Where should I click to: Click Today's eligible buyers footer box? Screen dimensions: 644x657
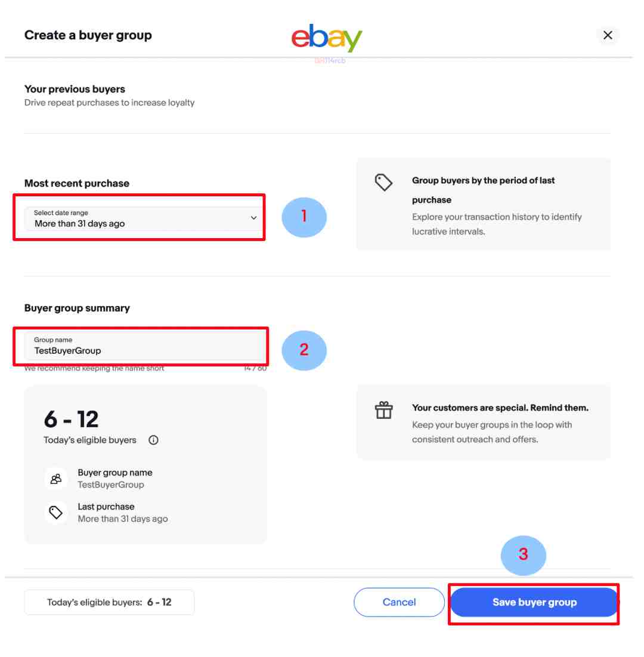[x=109, y=602]
